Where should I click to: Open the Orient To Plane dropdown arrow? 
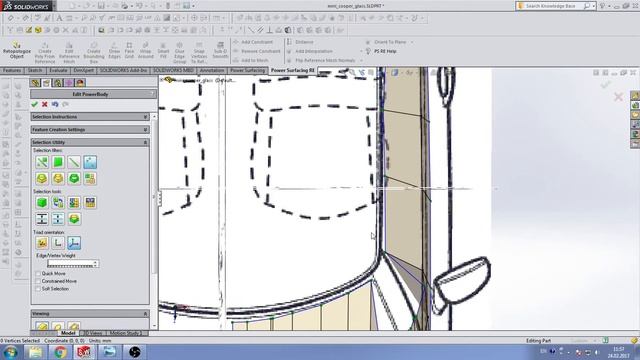[412, 42]
